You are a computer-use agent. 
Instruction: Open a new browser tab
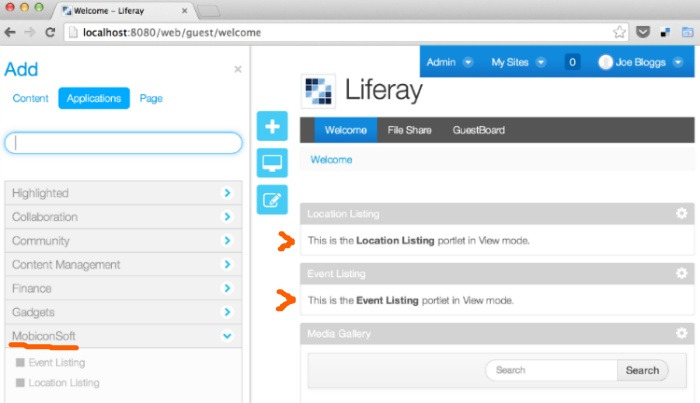pyautogui.click(x=208, y=11)
